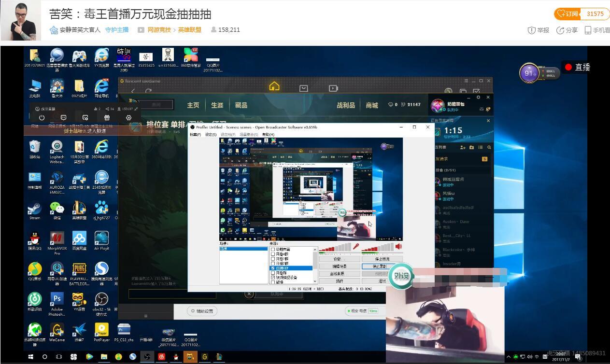Open the WeGame video/live icon
610x364 pixels.
pyautogui.click(x=333, y=88)
